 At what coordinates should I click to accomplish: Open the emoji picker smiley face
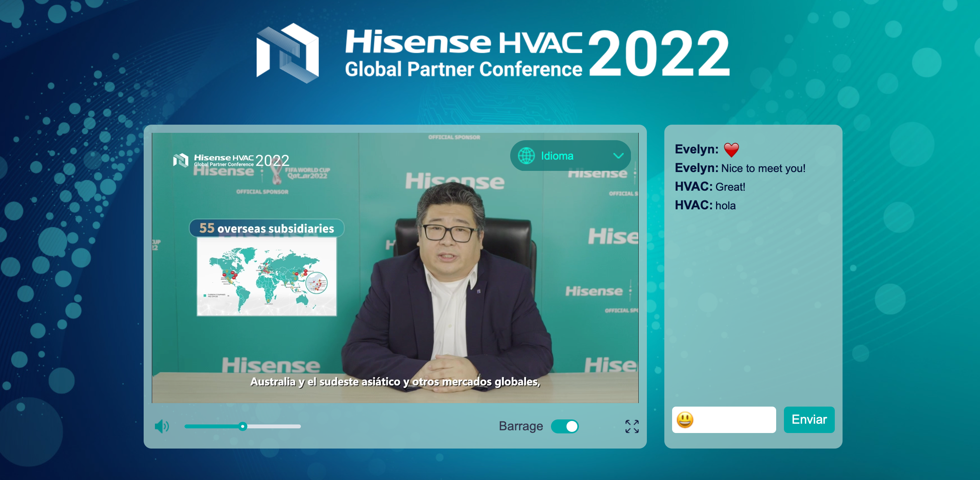click(x=685, y=420)
